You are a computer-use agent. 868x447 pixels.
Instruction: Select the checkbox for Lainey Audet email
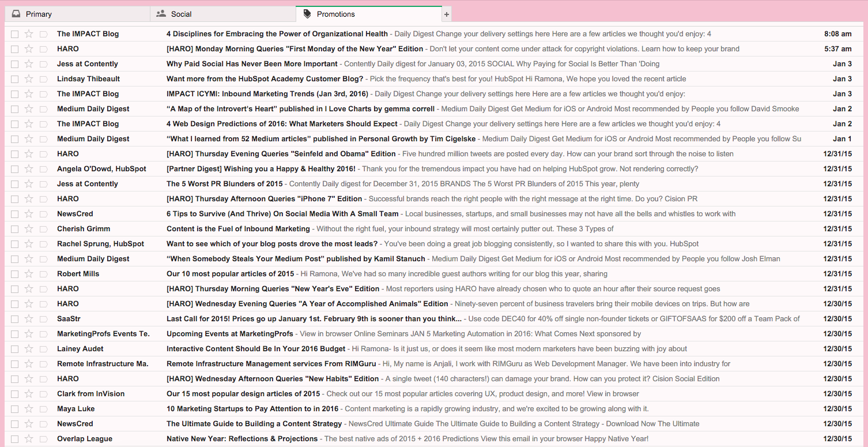click(x=14, y=349)
